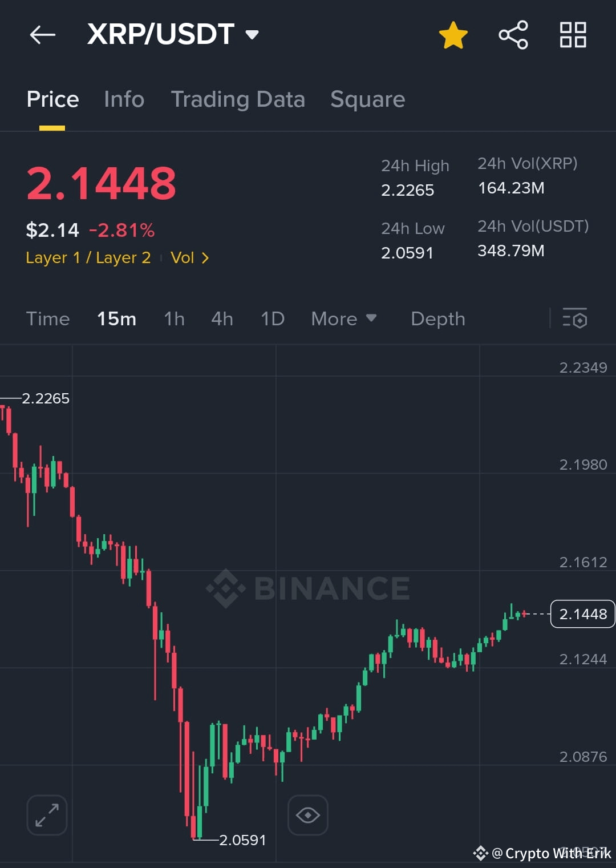The width and height of the screenshot is (616, 868).
Task: Toggle the 1h candle interval
Action: coord(174,318)
